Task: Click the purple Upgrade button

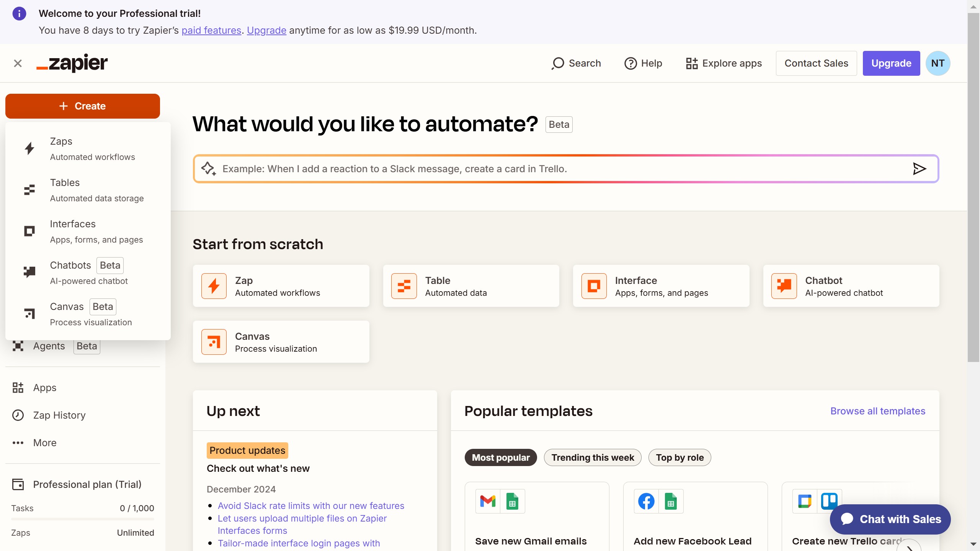Action: [x=891, y=63]
